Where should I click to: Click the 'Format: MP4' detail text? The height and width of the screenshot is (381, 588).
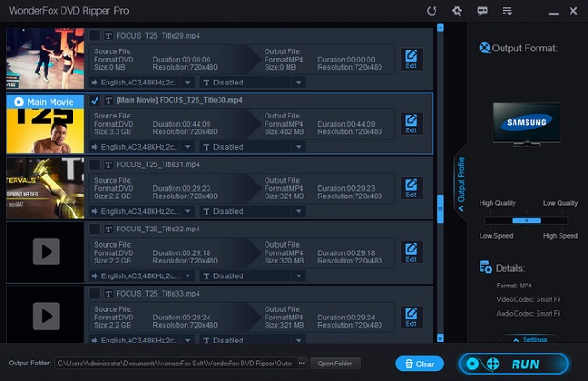pos(514,286)
